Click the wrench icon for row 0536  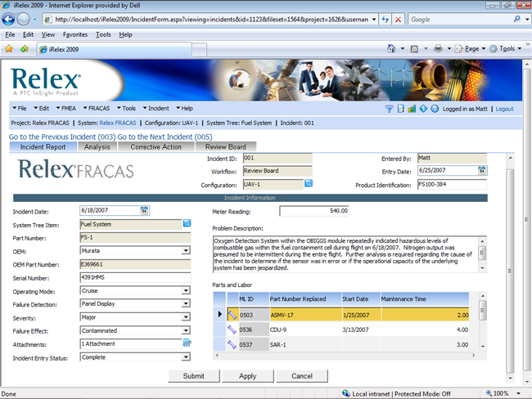click(232, 330)
